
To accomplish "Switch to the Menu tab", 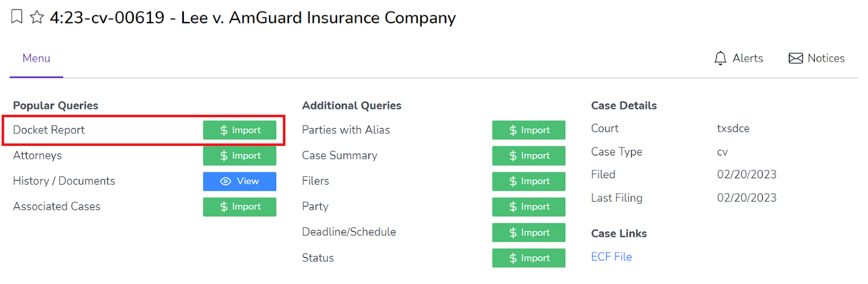I will [36, 58].
